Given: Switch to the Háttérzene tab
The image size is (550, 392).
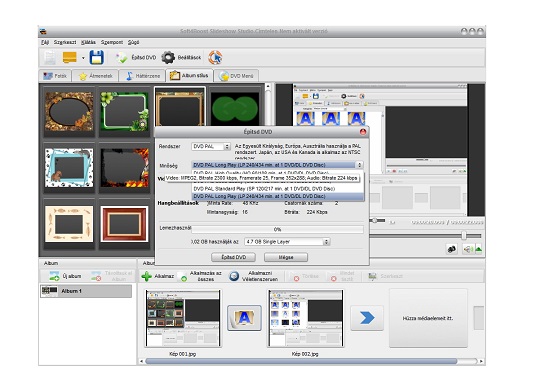Looking at the screenshot, I should point(142,76).
